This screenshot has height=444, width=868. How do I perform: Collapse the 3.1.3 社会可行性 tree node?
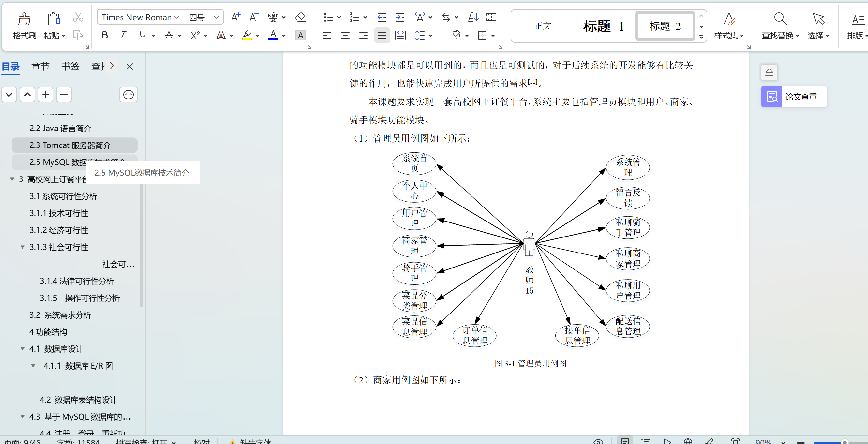[22, 247]
